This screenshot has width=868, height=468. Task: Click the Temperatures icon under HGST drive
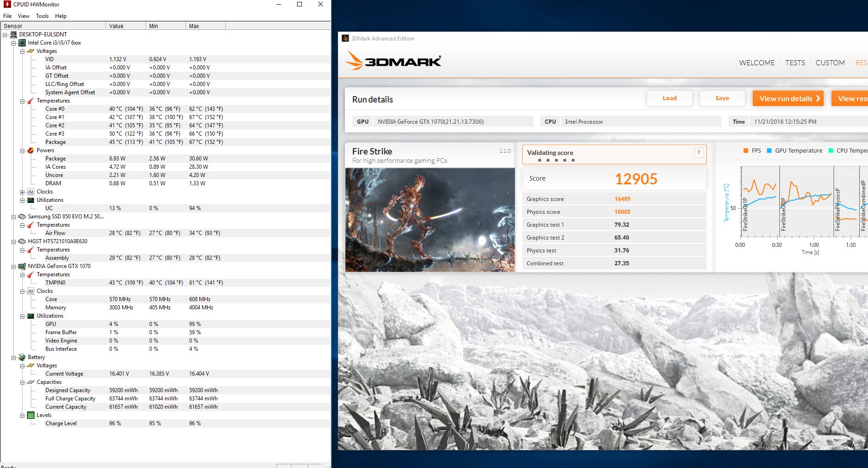point(31,250)
